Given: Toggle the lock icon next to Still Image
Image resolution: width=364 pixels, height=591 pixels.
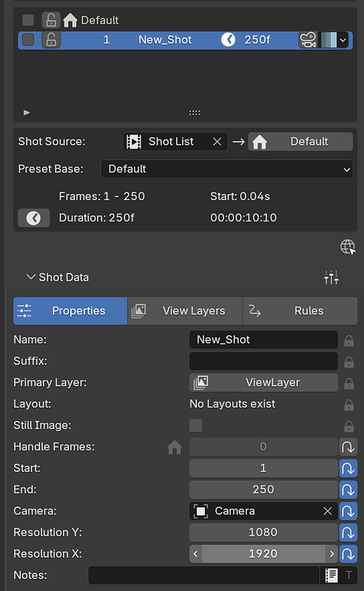Looking at the screenshot, I should click(x=349, y=426).
